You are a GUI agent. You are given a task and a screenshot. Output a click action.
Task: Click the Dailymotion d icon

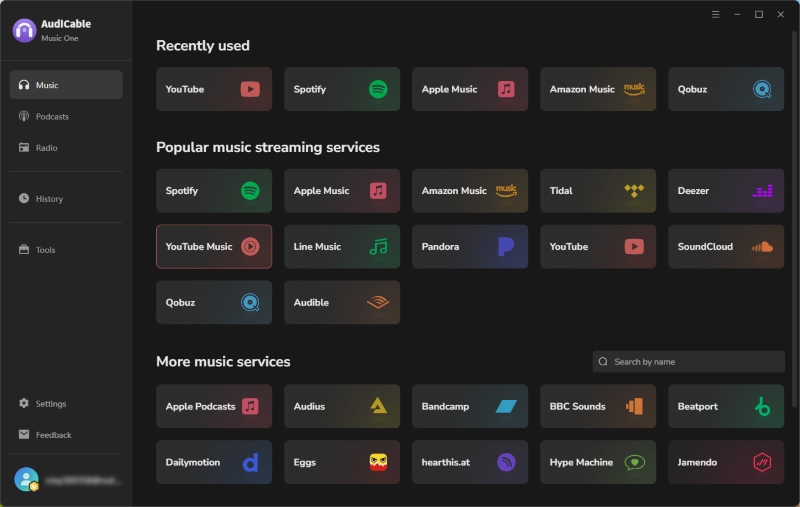(x=250, y=463)
